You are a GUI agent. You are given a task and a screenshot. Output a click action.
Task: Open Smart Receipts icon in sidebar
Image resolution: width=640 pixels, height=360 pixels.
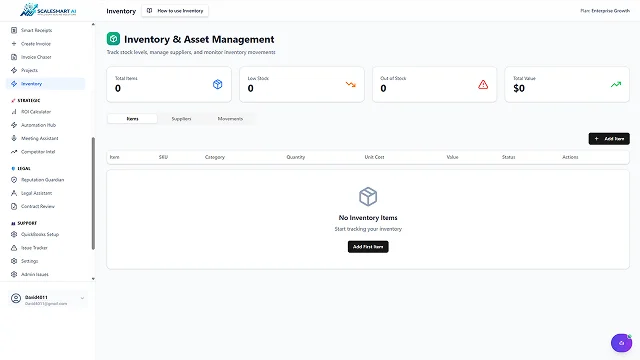pyautogui.click(x=14, y=30)
